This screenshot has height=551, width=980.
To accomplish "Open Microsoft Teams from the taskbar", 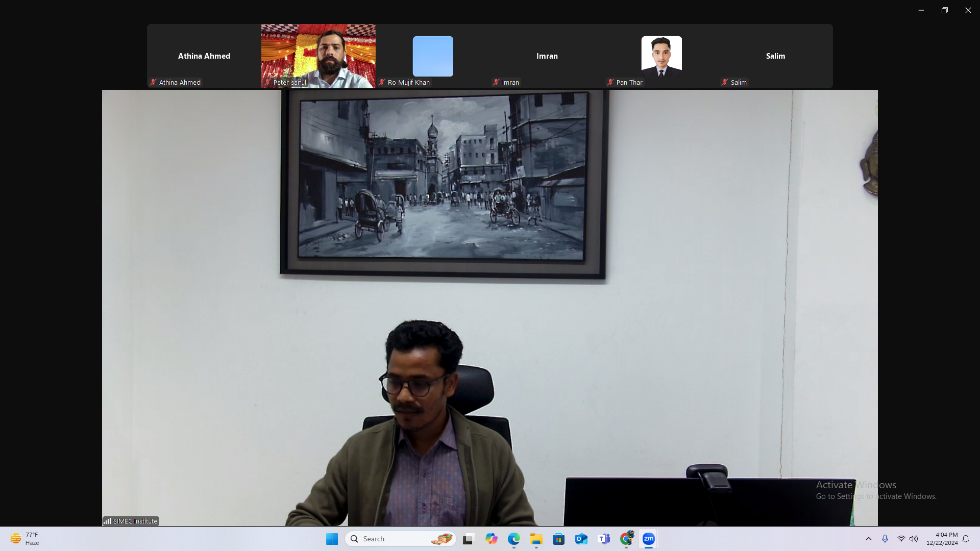I will pos(604,539).
